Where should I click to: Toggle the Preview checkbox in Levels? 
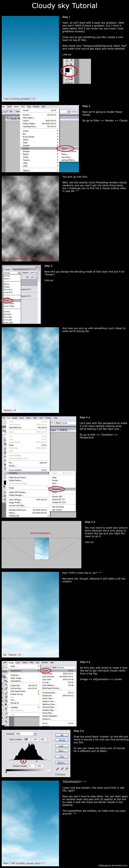point(57,775)
